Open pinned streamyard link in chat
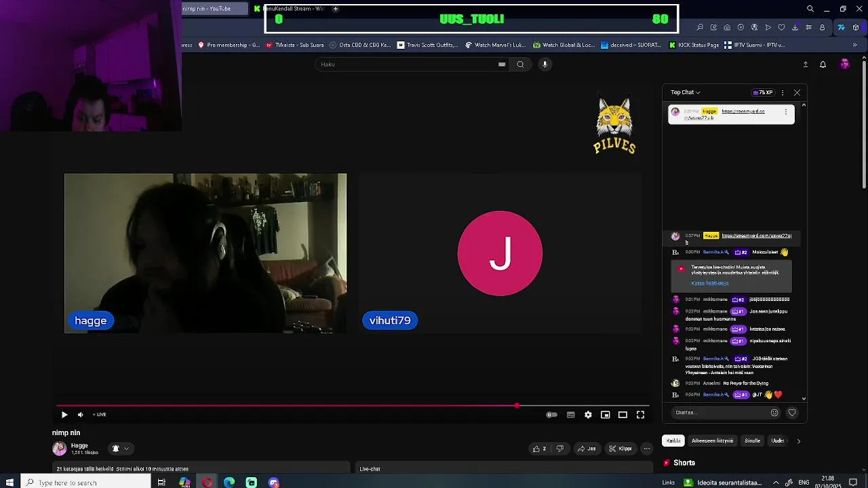The height and width of the screenshot is (488, 868). click(x=743, y=111)
